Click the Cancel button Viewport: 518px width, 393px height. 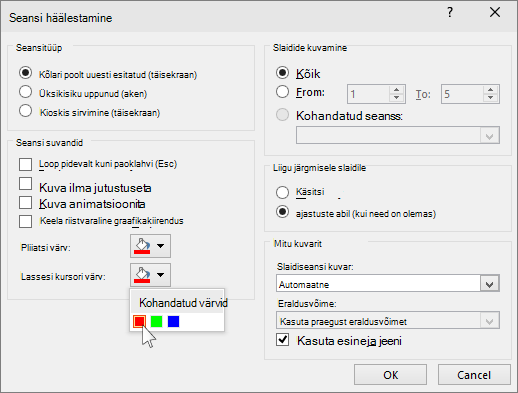pos(474,375)
